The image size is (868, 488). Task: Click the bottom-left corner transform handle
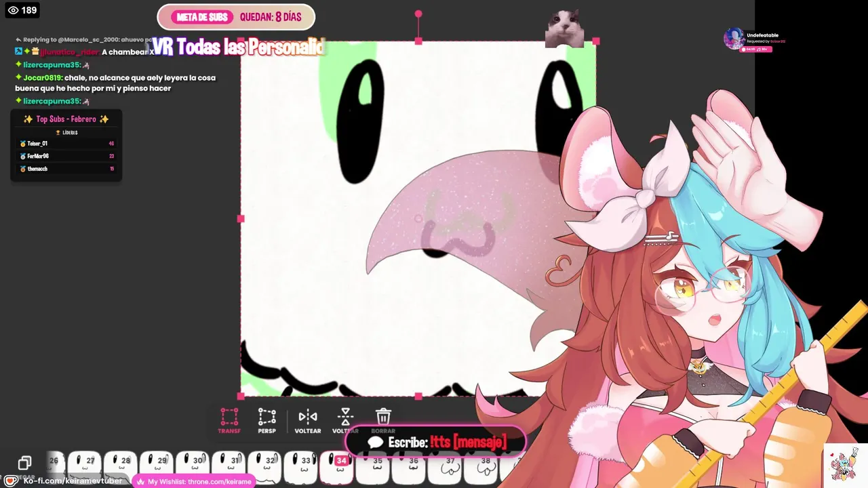coord(241,396)
